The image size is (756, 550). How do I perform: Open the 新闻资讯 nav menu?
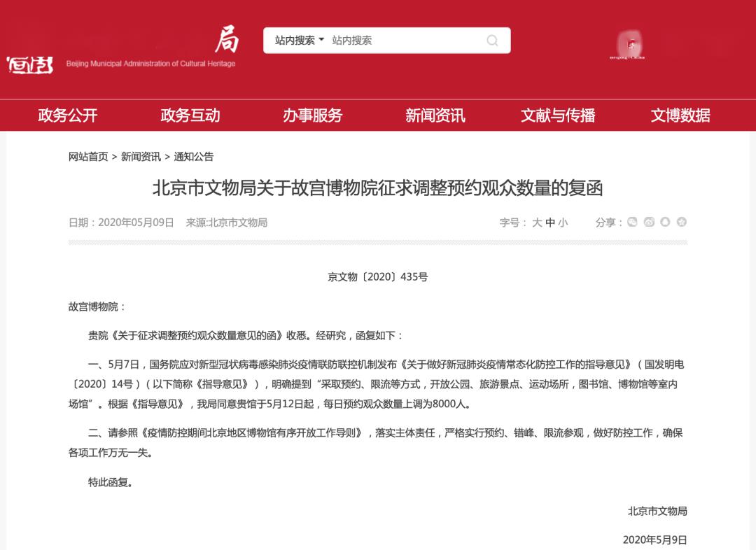pyautogui.click(x=435, y=115)
